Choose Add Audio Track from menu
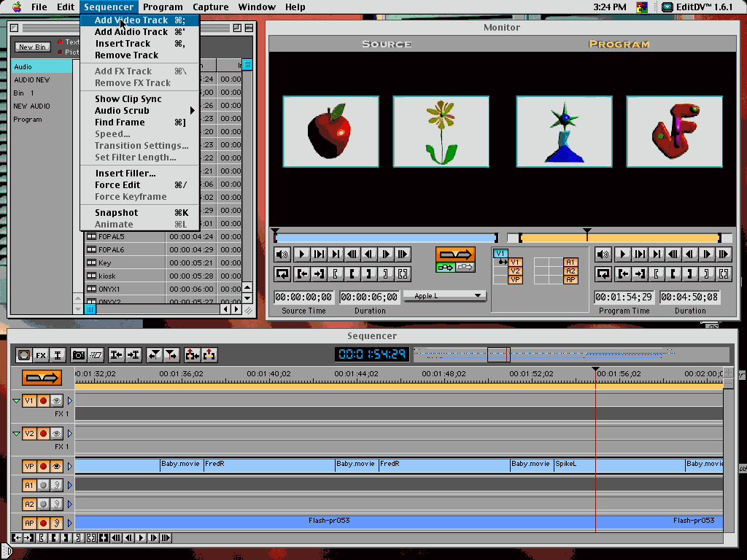The width and height of the screenshot is (747, 560). 139,32
